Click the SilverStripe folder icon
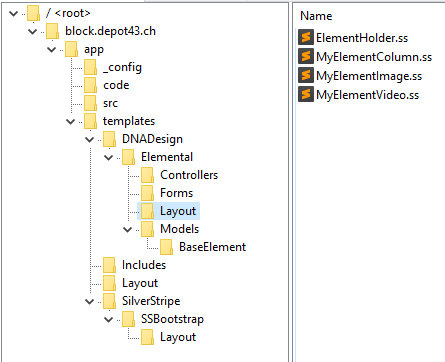This screenshot has width=445, height=362. click(110, 301)
